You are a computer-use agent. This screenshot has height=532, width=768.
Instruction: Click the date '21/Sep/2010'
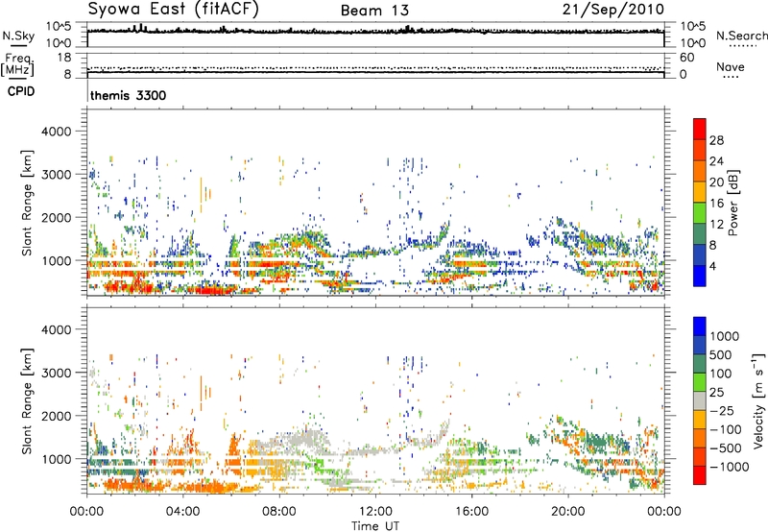(612, 10)
